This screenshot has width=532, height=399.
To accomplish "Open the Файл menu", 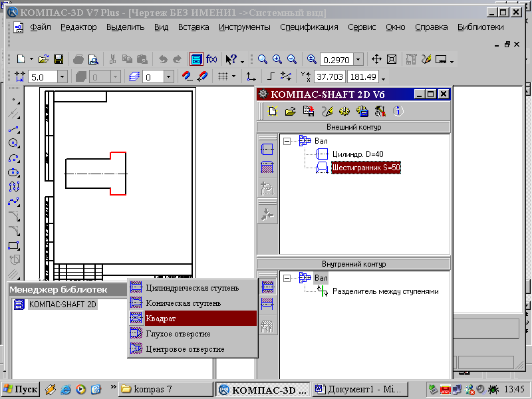I will [41, 27].
